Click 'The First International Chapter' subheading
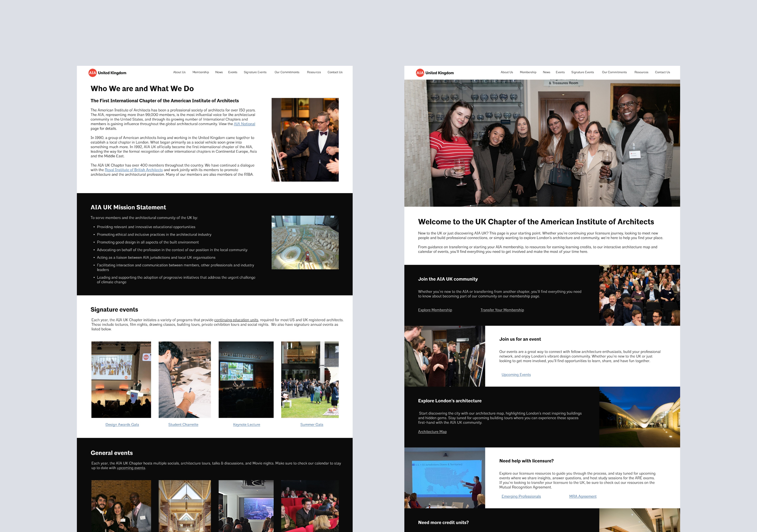 [x=165, y=101]
